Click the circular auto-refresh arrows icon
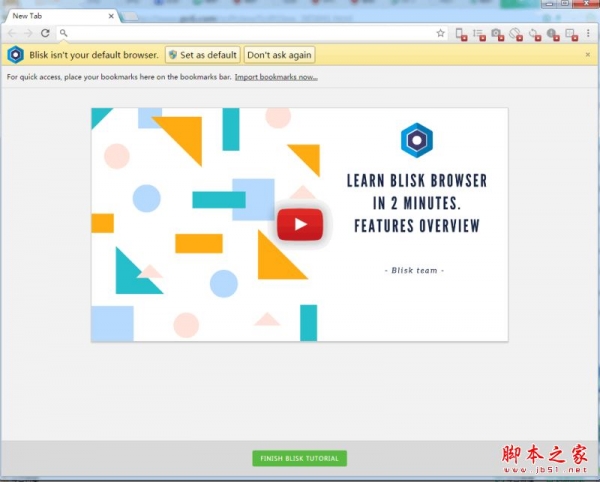Screen dimensions: 600x482 point(535,34)
